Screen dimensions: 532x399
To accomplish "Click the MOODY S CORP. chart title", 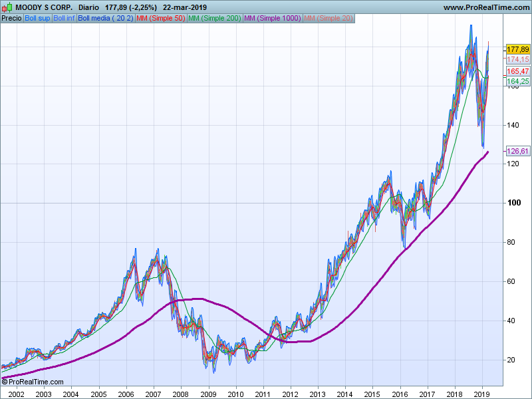I will pos(44,7).
